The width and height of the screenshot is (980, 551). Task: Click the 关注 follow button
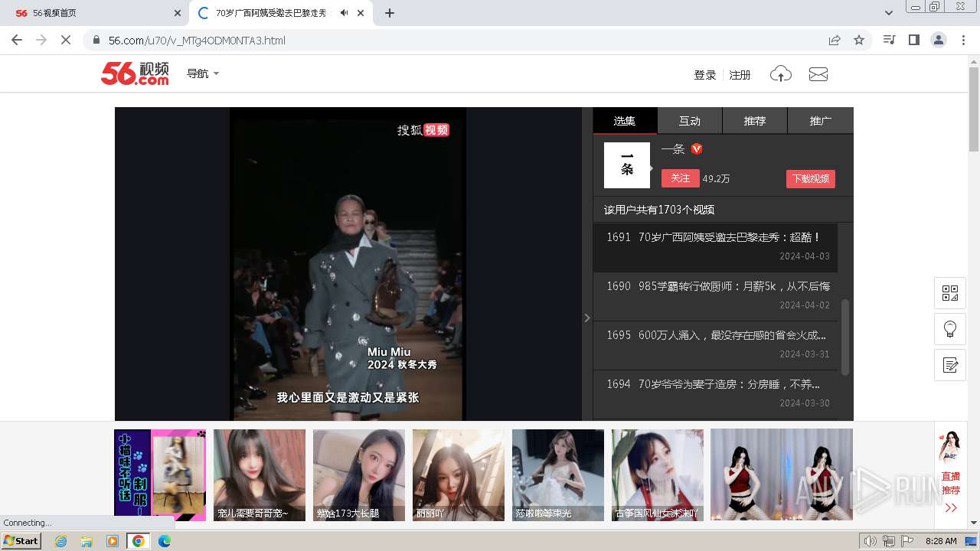[680, 178]
